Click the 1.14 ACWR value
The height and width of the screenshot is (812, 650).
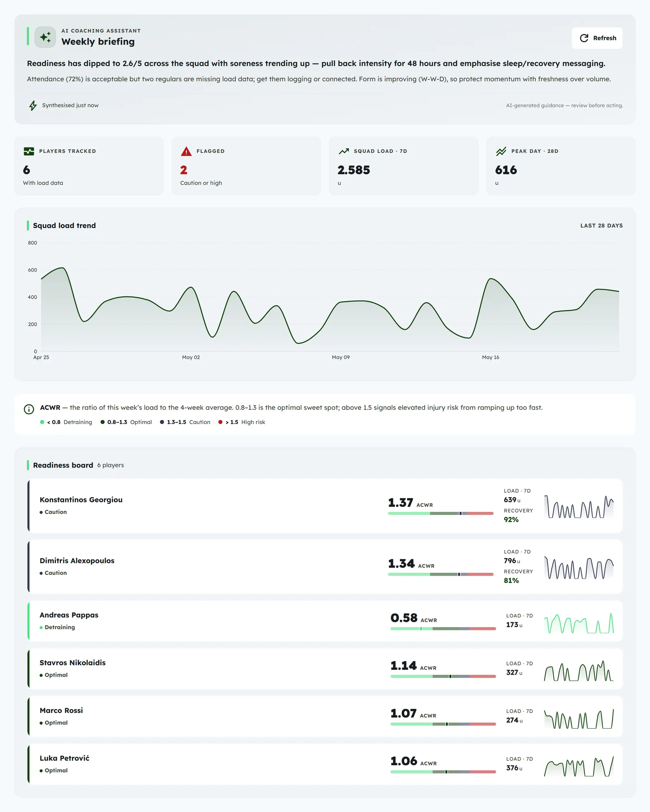[x=404, y=666]
